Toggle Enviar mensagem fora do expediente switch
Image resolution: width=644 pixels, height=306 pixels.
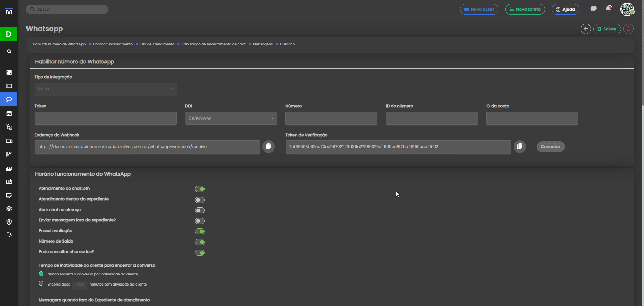pyautogui.click(x=200, y=221)
